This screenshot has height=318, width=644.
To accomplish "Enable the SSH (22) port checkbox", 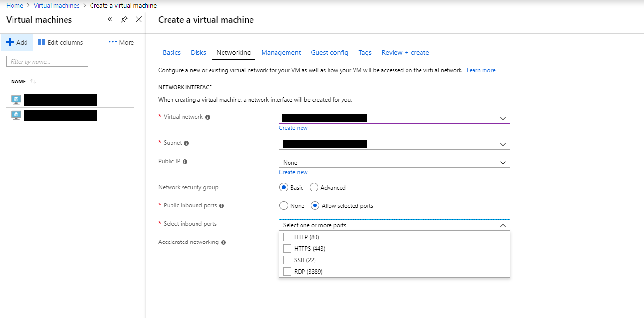I will click(287, 260).
